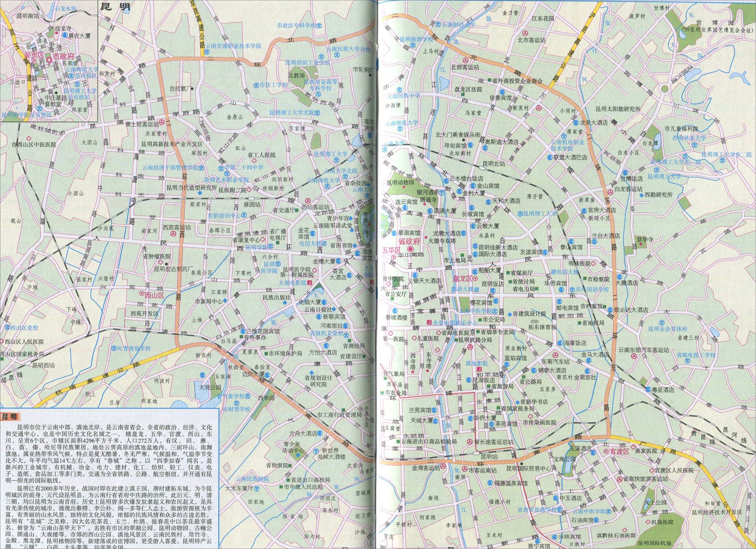
Task: Click bus station icon beside 西苑客运站
Action: pyautogui.click(x=173, y=235)
